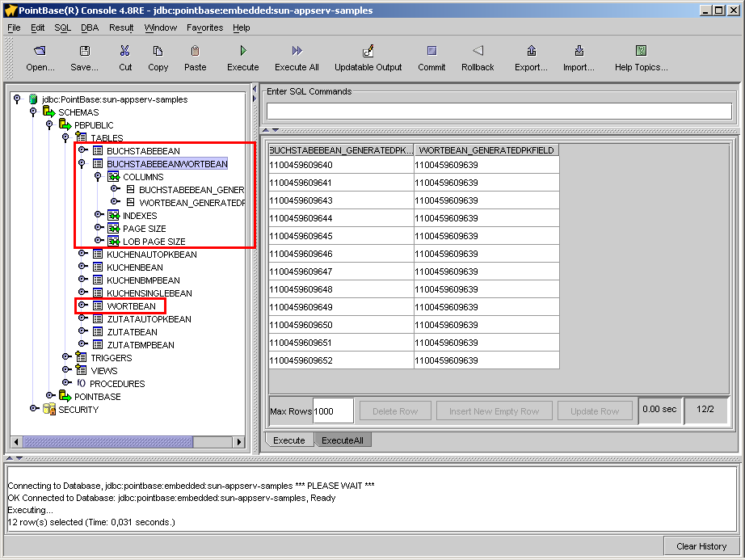Switch to the ExecuteAll result tab
Image resolution: width=745 pixels, height=560 pixels.
click(342, 440)
